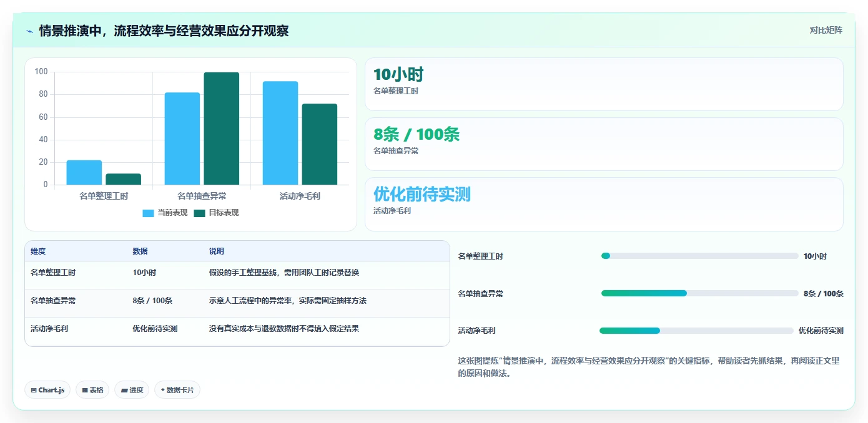Click the 维度 column header
The height and width of the screenshot is (423, 868).
point(38,251)
